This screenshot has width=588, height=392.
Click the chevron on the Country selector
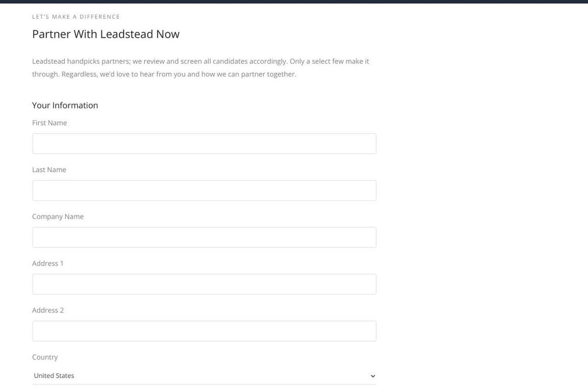[373, 375]
